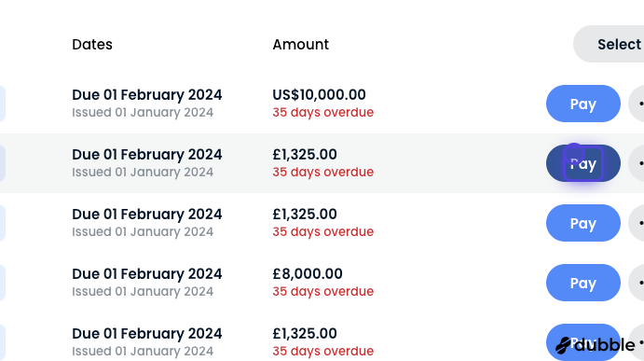
Task: Click the dubble logo watermark
Action: (x=596, y=345)
